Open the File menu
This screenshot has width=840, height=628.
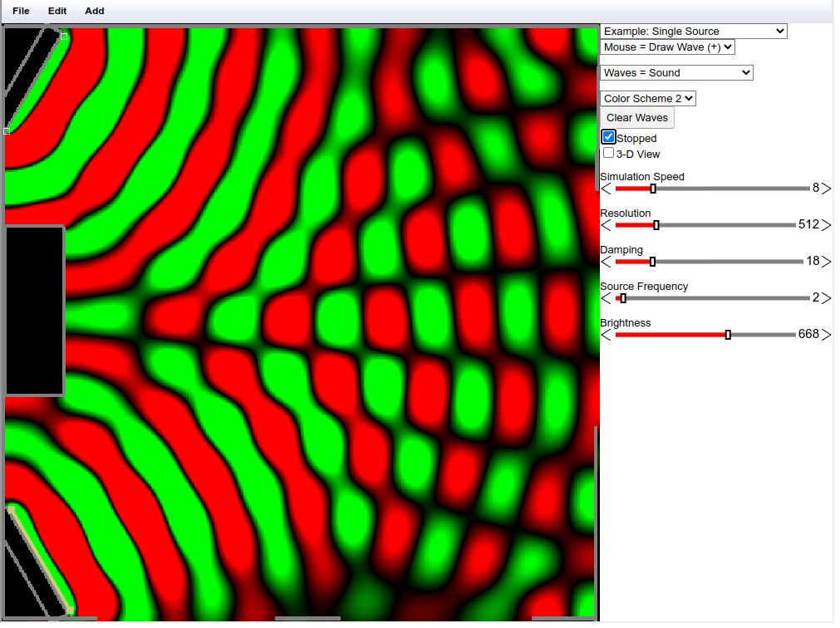21,11
